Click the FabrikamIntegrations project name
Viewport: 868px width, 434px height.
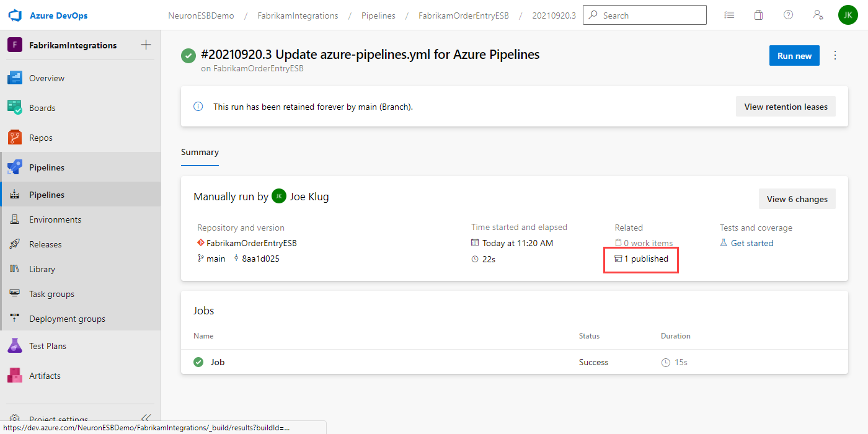(73, 45)
